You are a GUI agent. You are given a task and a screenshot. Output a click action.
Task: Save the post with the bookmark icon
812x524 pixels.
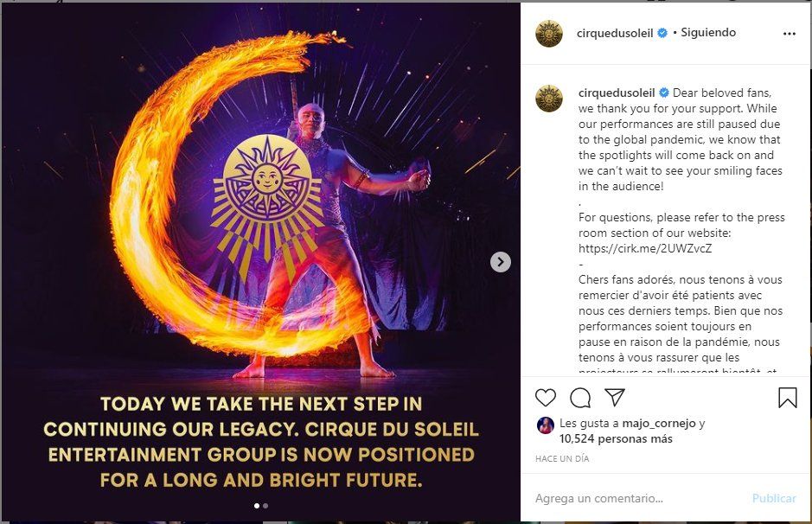point(787,398)
